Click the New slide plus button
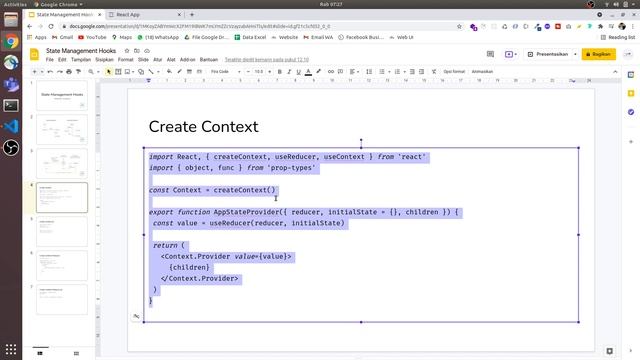This screenshot has width=640, height=360. tap(34, 72)
